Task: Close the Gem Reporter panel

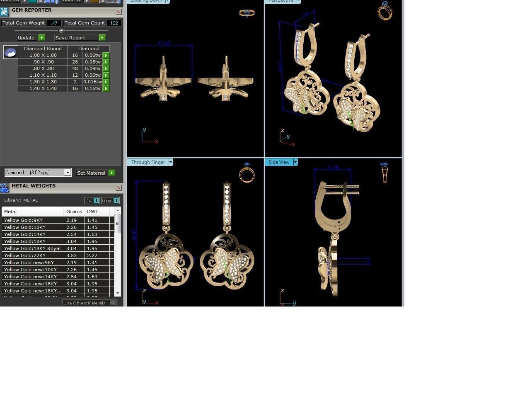Action: tap(119, 12)
